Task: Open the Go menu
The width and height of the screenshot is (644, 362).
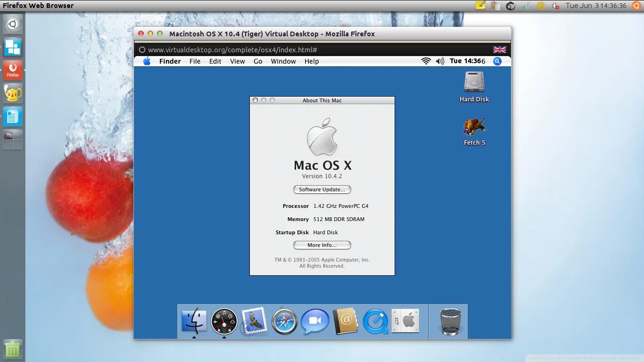Action: (258, 61)
